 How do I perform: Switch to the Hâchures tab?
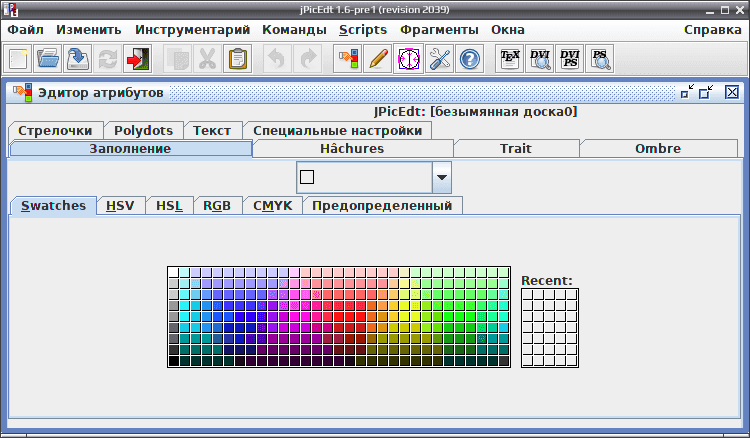point(352,149)
